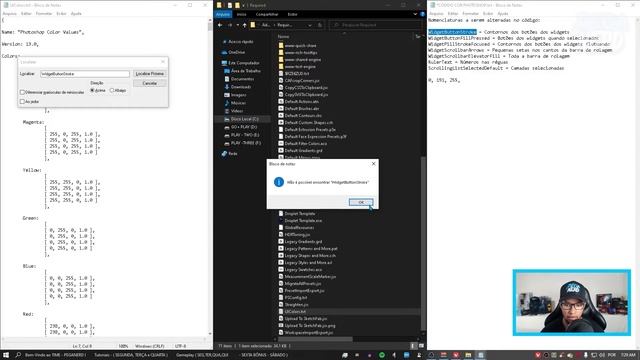
Task: Click OK in the Bloco de notas message box
Action: coord(361,202)
